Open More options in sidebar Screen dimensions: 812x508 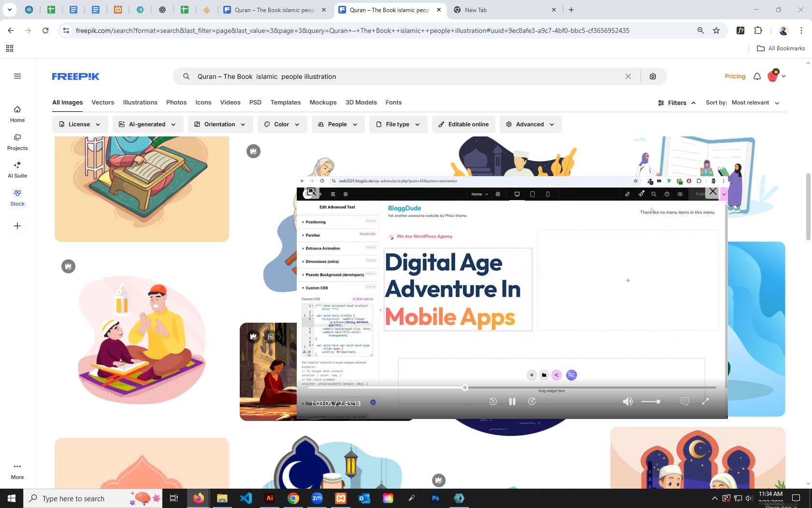[x=17, y=471]
